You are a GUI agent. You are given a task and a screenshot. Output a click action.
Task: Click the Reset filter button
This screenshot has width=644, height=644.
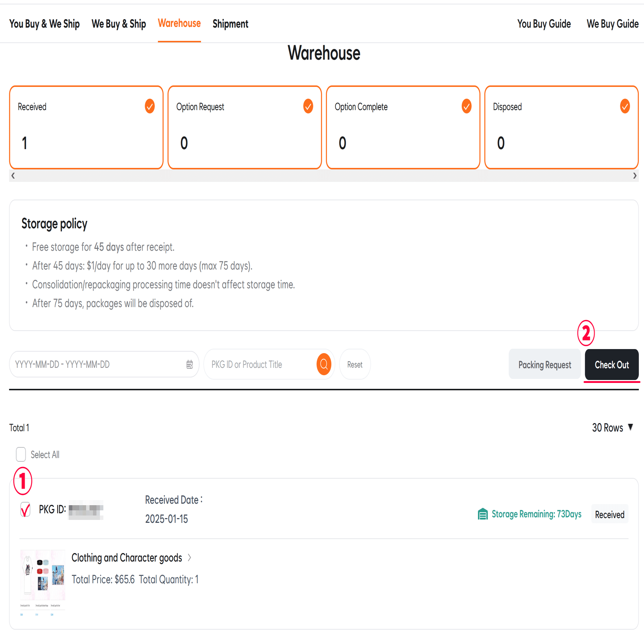pyautogui.click(x=355, y=365)
